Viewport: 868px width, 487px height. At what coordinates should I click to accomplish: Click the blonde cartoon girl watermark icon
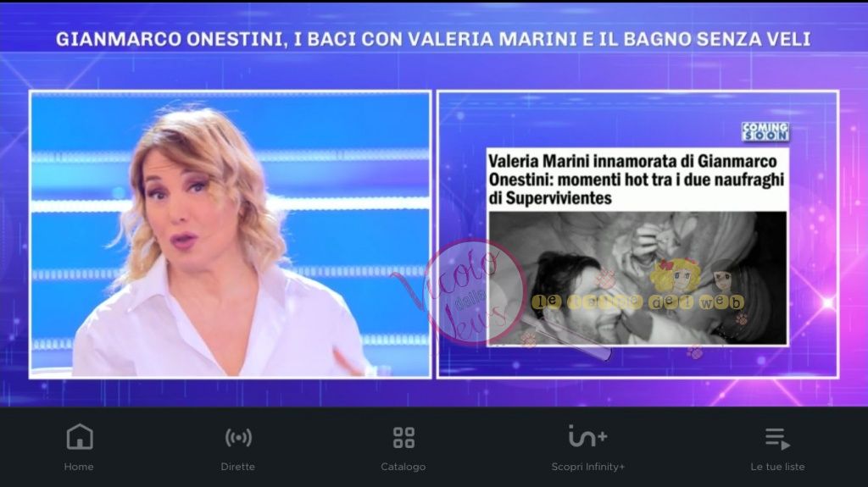[674, 275]
